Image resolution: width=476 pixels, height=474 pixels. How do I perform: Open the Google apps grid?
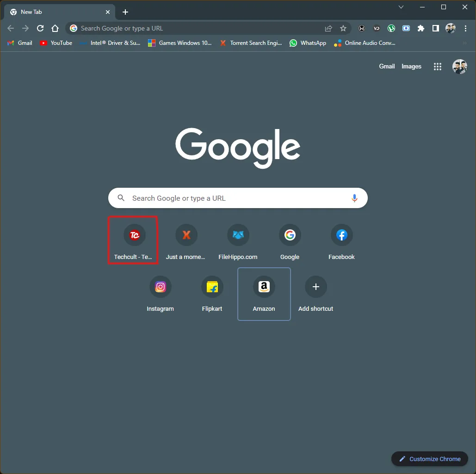(x=438, y=67)
